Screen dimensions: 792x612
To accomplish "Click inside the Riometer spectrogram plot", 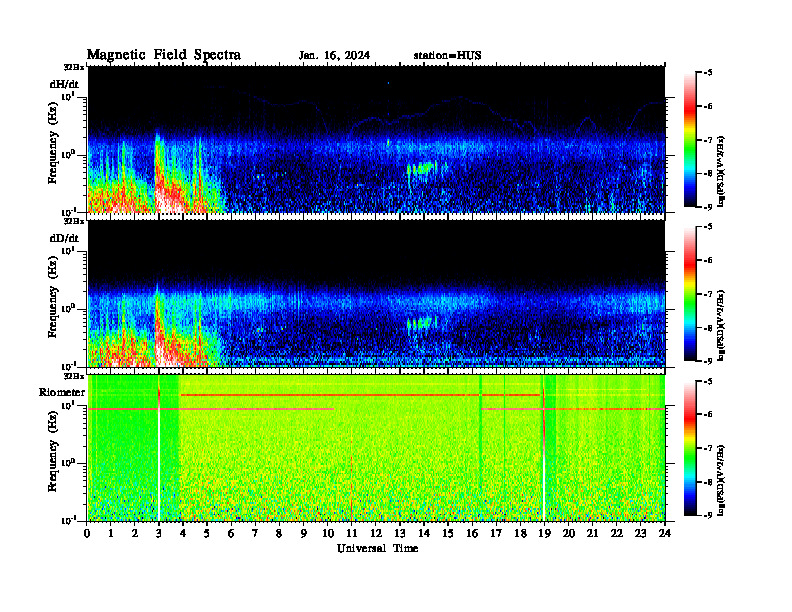I will click(x=376, y=448).
